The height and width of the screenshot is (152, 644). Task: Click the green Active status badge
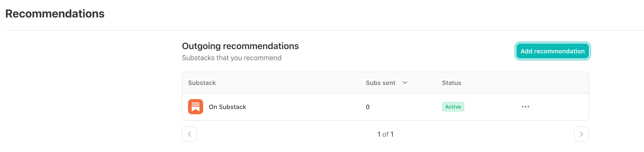(453, 107)
